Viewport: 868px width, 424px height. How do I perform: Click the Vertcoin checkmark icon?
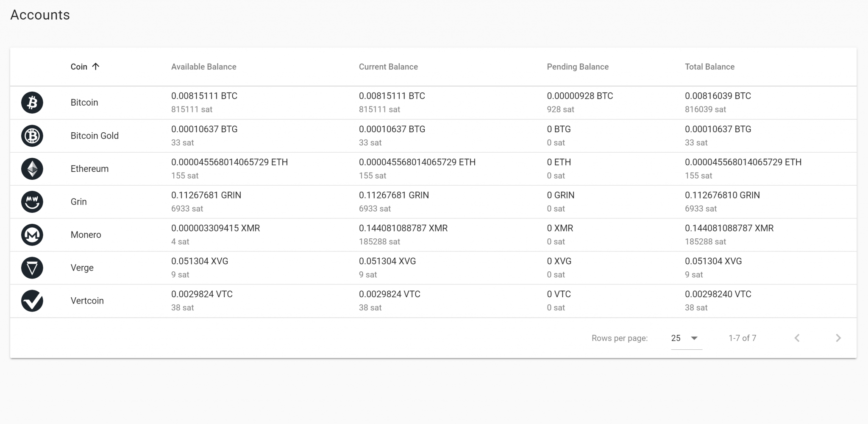(32, 301)
